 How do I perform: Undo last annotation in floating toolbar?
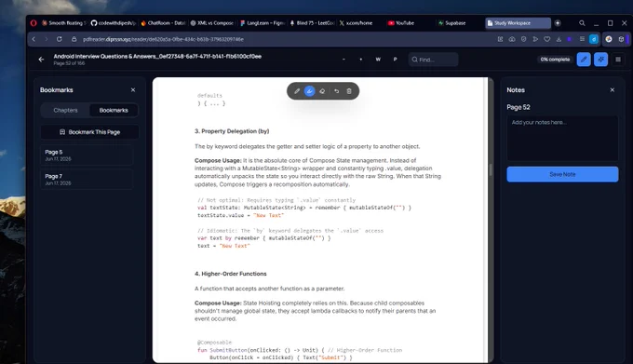(x=336, y=91)
